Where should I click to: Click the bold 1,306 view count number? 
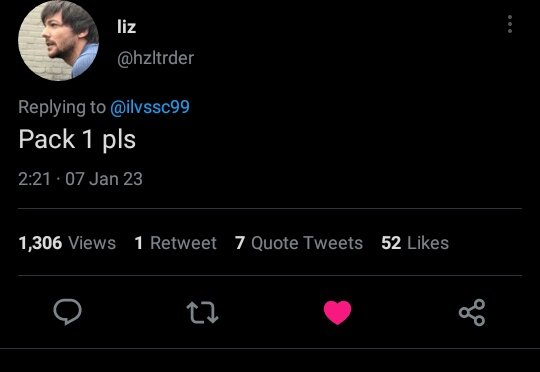tap(40, 243)
